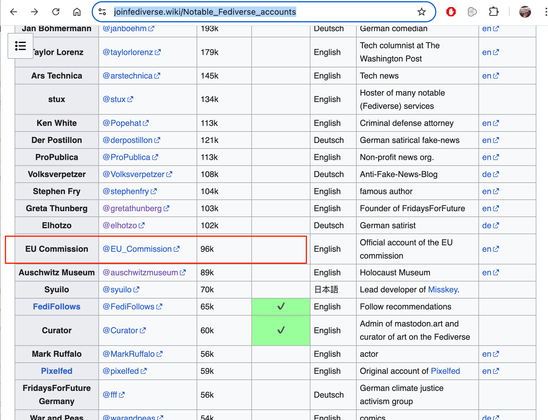Image resolution: width=548 pixels, height=420 pixels.
Task: View site information in address bar
Action: [x=102, y=12]
